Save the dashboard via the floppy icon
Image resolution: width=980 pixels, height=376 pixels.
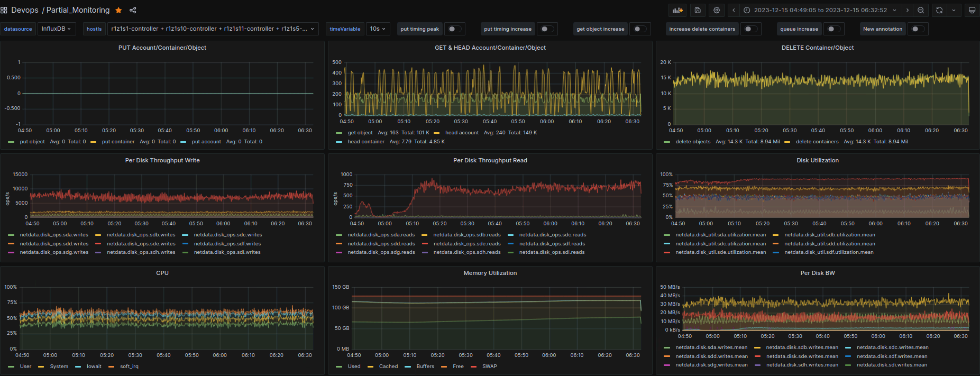pos(698,10)
